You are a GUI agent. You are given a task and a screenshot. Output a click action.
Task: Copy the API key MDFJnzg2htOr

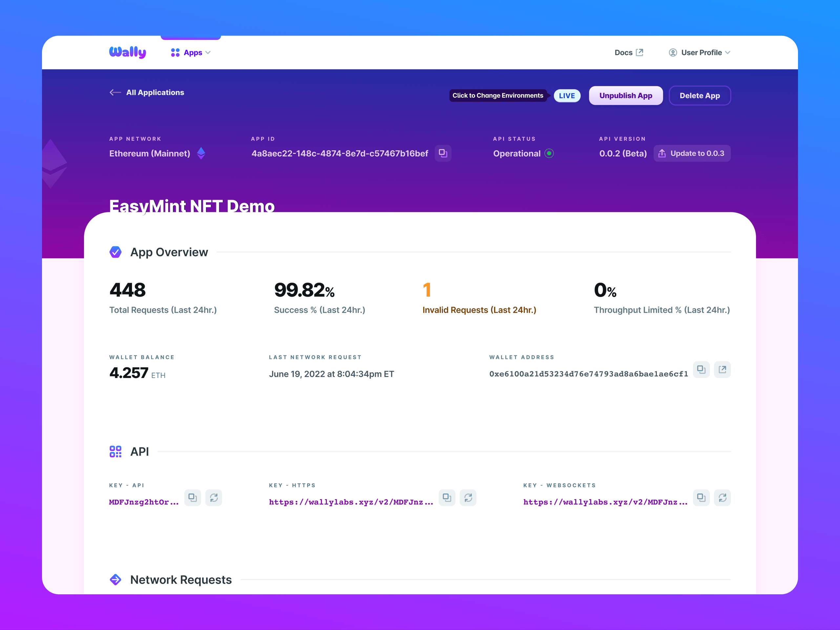point(193,497)
